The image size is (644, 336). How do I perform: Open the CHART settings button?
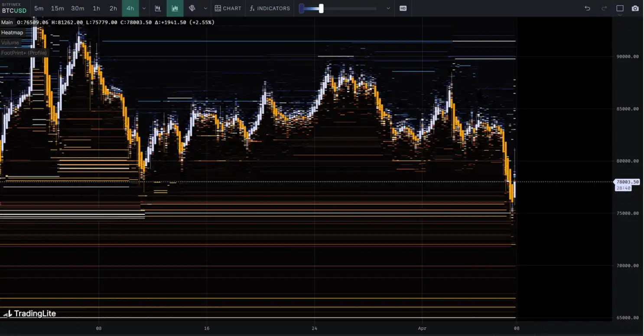click(228, 8)
